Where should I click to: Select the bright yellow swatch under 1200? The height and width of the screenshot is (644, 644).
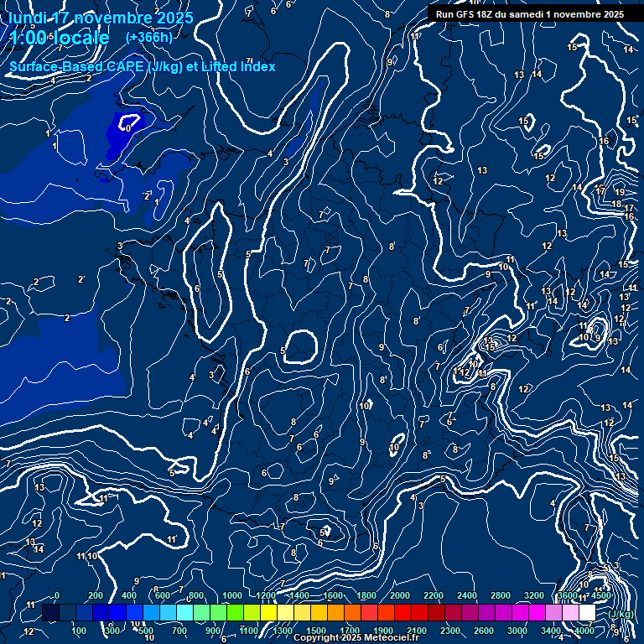(x=268, y=612)
